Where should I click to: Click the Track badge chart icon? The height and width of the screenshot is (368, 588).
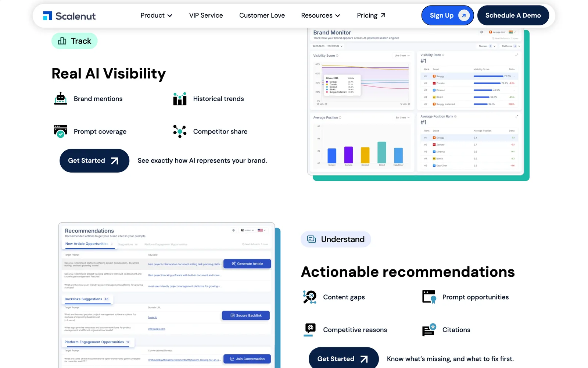click(x=62, y=41)
